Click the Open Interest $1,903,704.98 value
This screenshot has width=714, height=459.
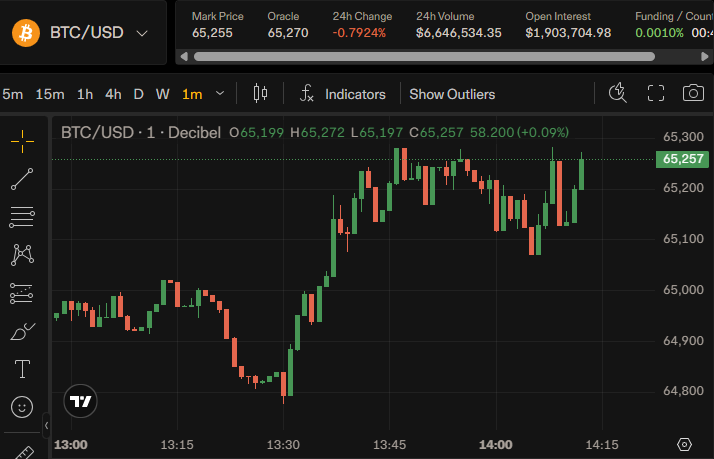coord(568,33)
